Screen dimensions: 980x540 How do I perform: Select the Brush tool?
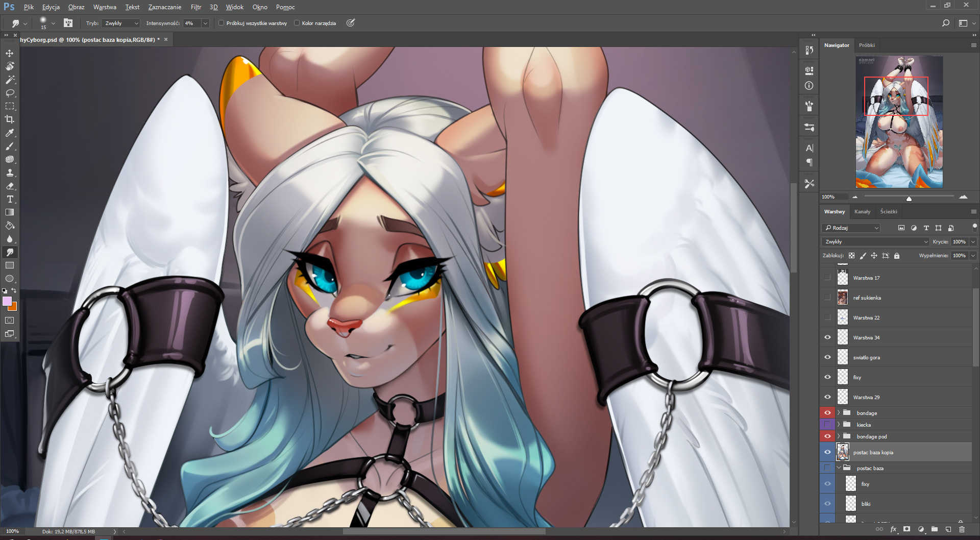point(10,146)
